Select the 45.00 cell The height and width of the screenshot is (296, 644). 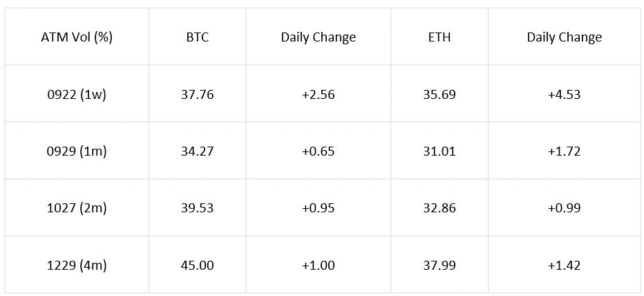pyautogui.click(x=197, y=264)
